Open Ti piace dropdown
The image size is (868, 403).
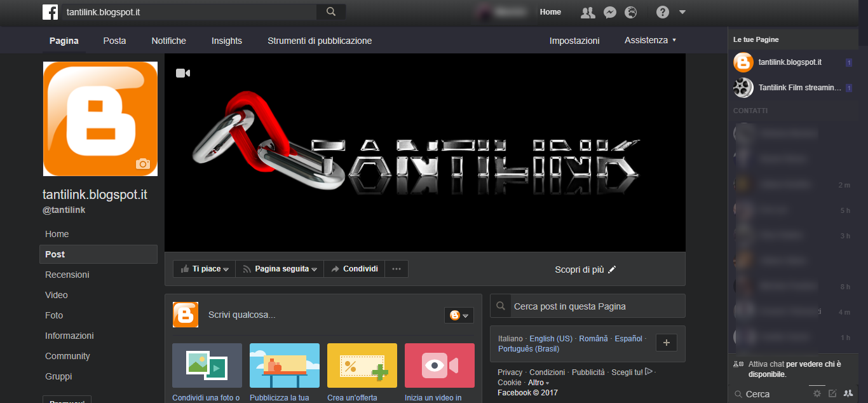(x=204, y=269)
